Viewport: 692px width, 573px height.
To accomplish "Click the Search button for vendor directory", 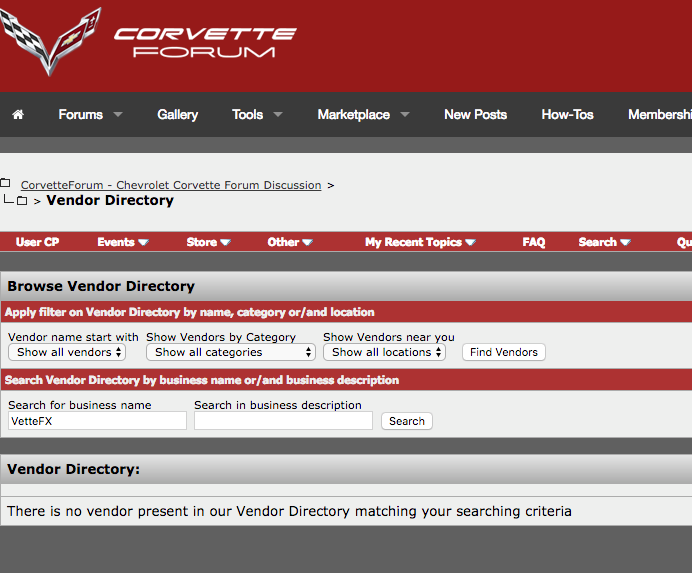I will [406, 421].
